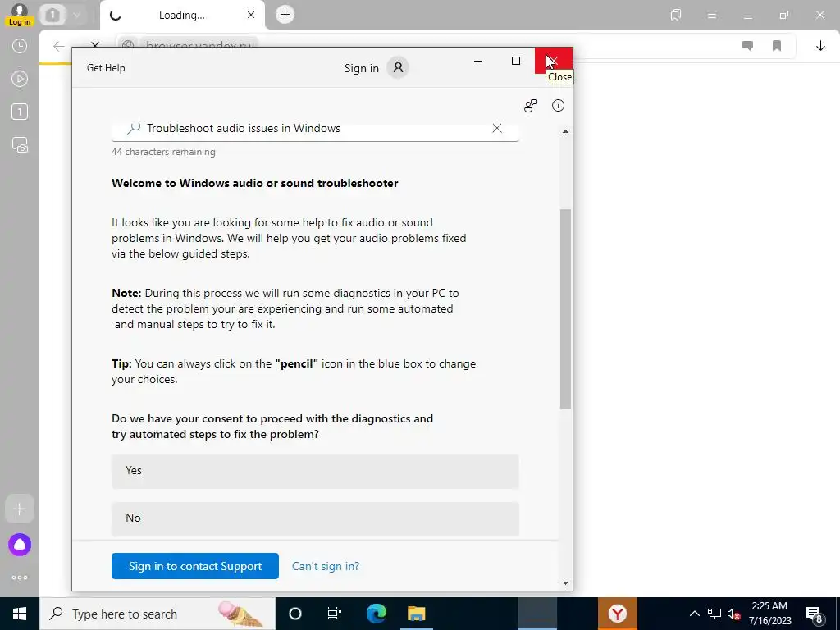Click Sign in account icon in Get Help
The width and height of the screenshot is (840, 630).
click(398, 67)
